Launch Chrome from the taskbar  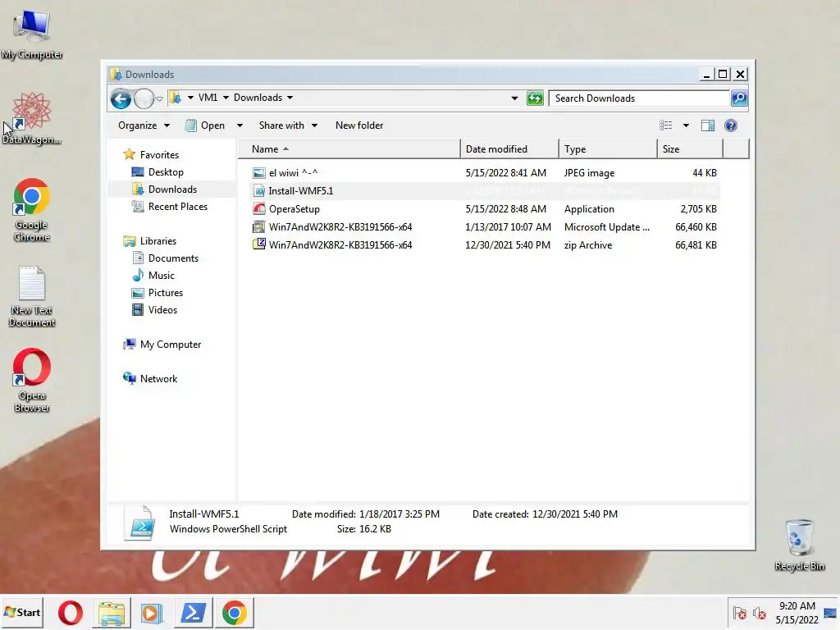(x=234, y=613)
